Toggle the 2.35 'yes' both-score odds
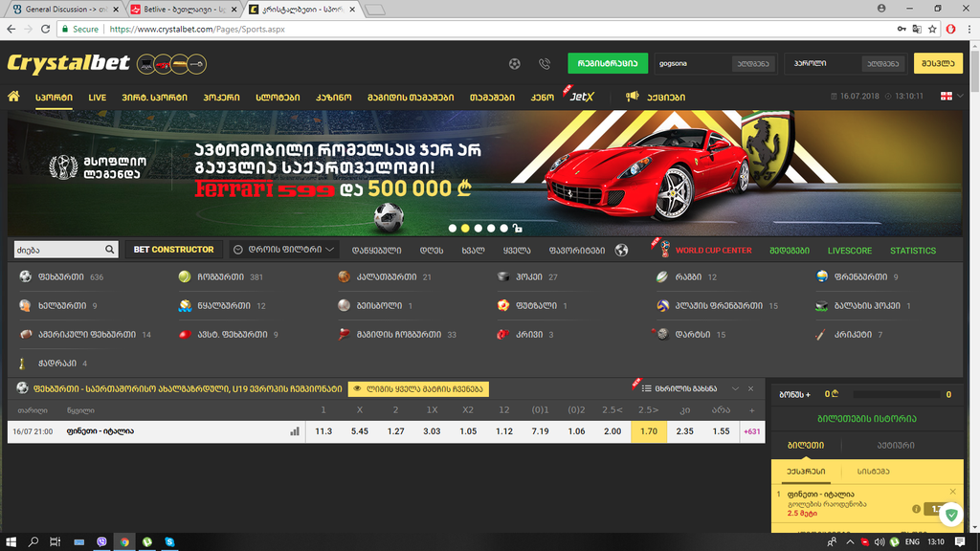980x551 pixels. coord(685,431)
